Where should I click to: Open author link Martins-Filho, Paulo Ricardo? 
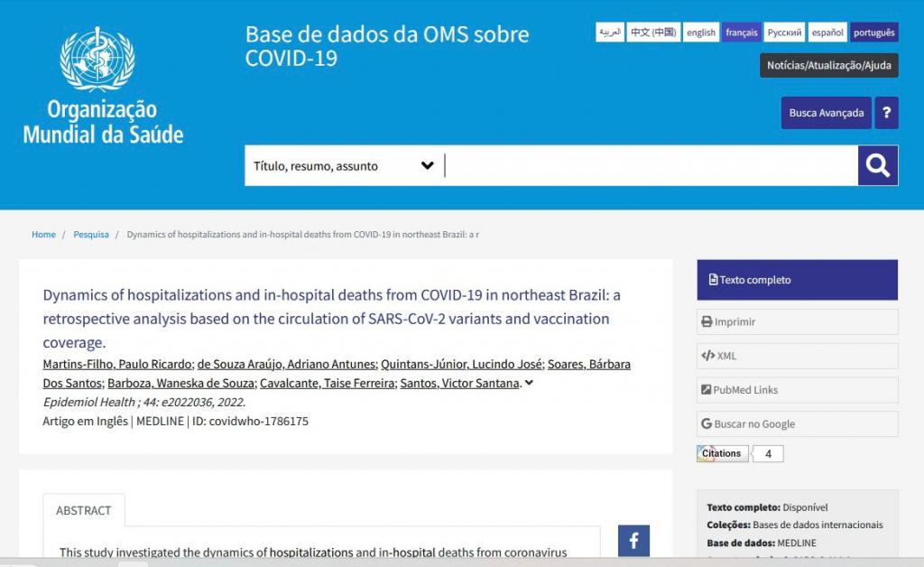[x=117, y=364]
